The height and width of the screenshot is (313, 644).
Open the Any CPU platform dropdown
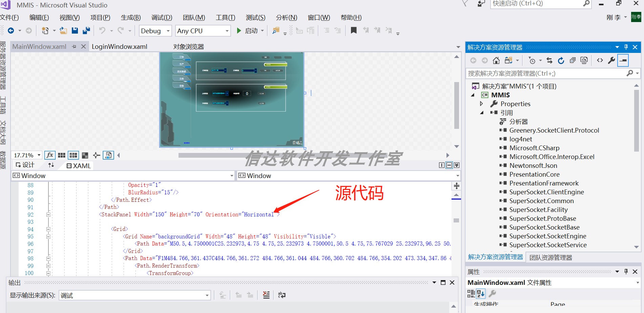[x=227, y=31]
